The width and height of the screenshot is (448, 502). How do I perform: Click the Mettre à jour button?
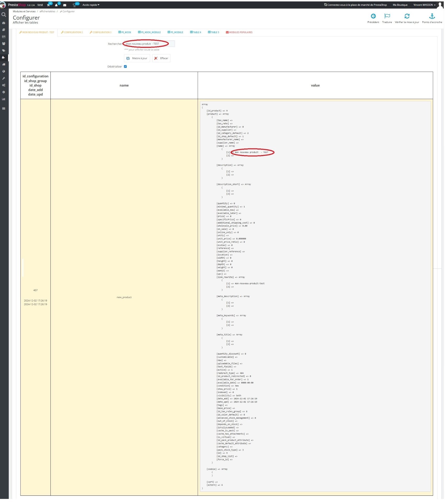tap(137, 58)
